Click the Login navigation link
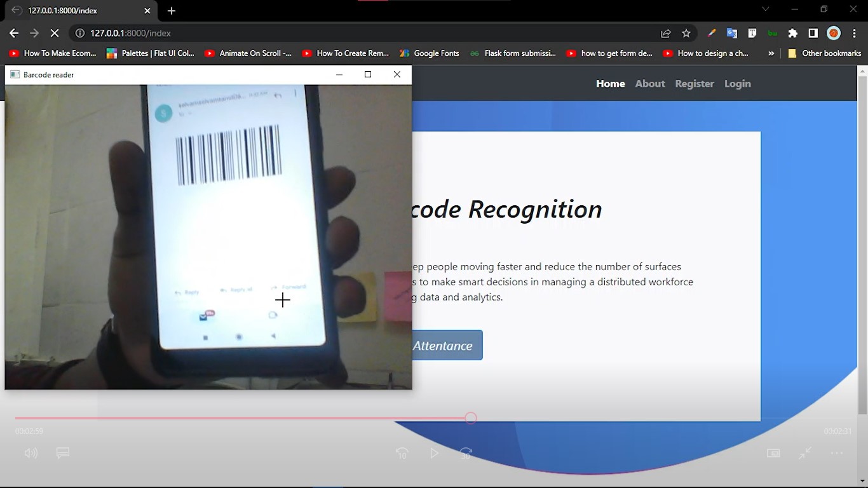 point(737,83)
